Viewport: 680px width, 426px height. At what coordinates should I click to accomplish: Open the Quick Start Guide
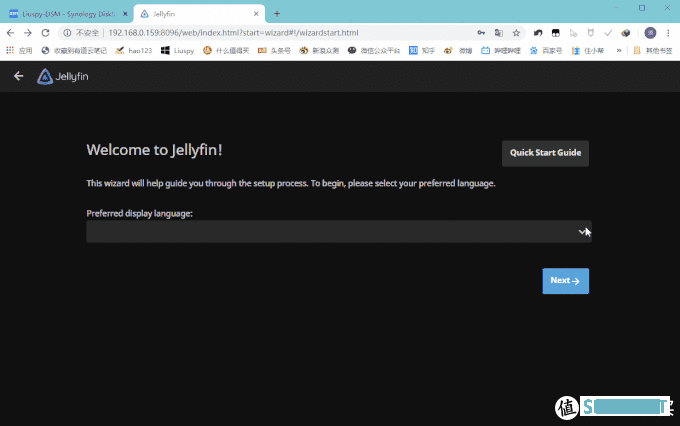(x=545, y=153)
